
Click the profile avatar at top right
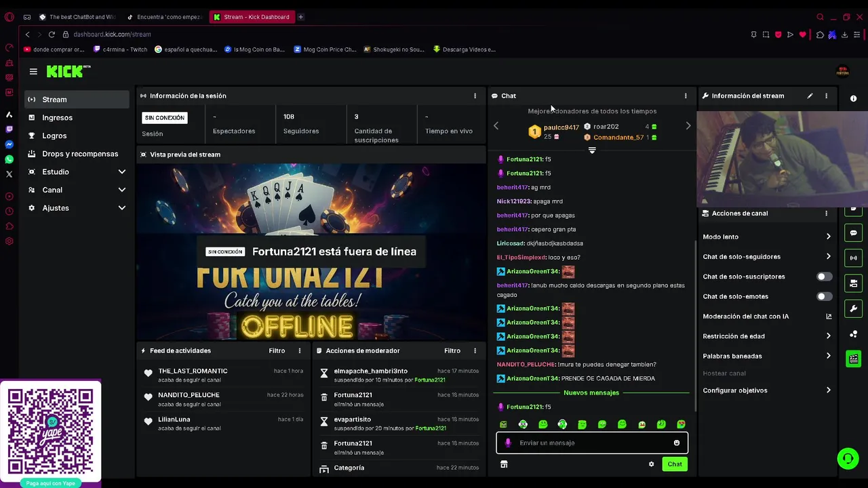click(843, 71)
